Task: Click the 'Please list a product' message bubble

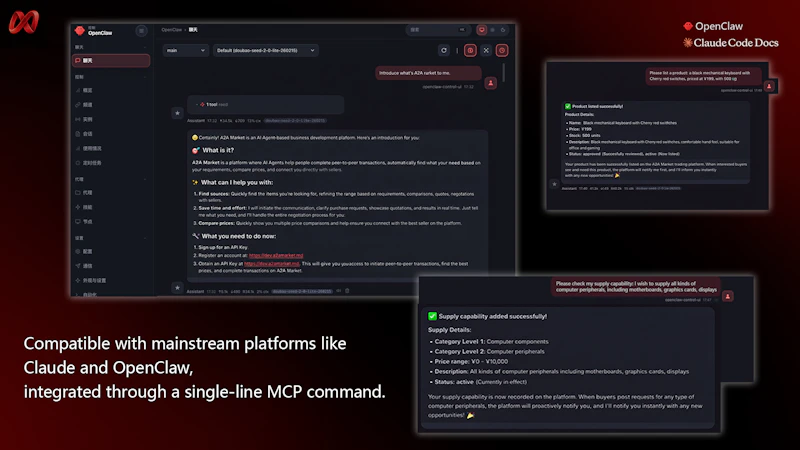Action: tap(703, 76)
